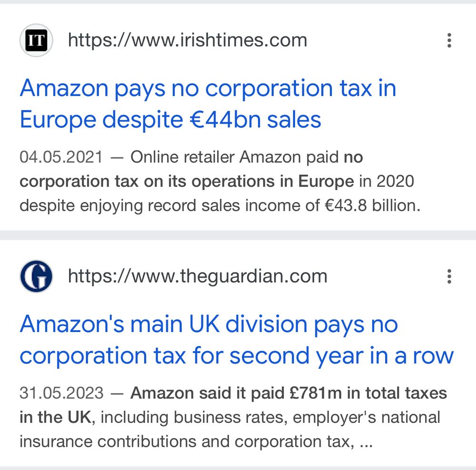Click 'second year in a row' headline text
476x470 pixels.
click(341, 356)
